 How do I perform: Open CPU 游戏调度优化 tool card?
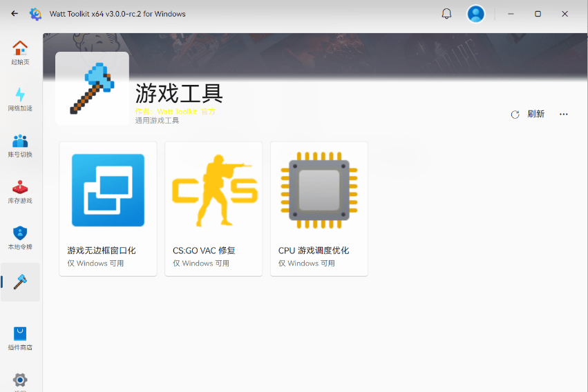(x=319, y=208)
